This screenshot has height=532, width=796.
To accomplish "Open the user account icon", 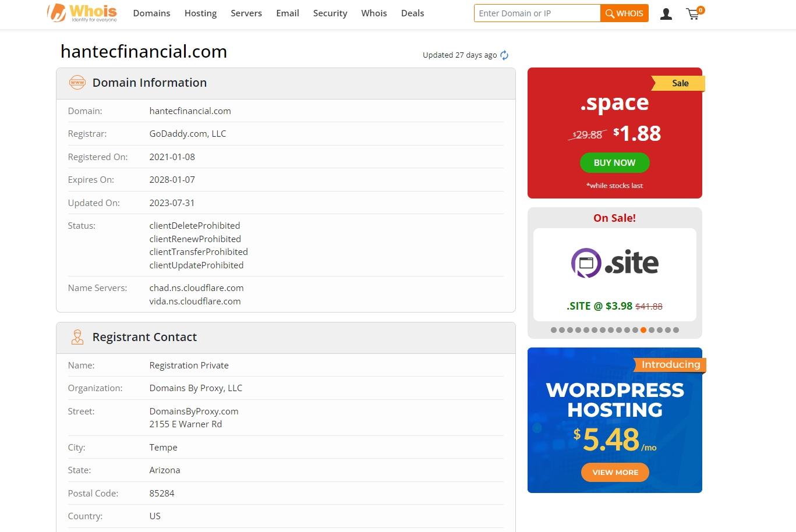I will click(666, 14).
